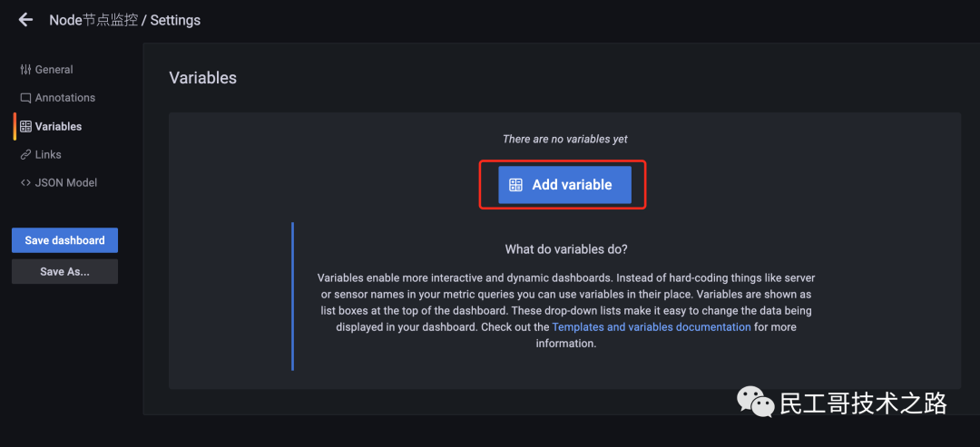
Task: Select the Variables settings section
Action: [x=51, y=126]
